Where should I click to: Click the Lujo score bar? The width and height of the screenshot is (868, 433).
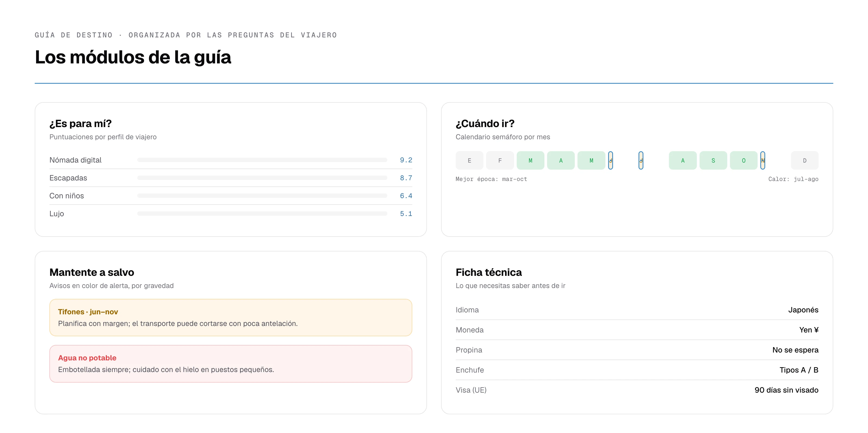click(262, 214)
